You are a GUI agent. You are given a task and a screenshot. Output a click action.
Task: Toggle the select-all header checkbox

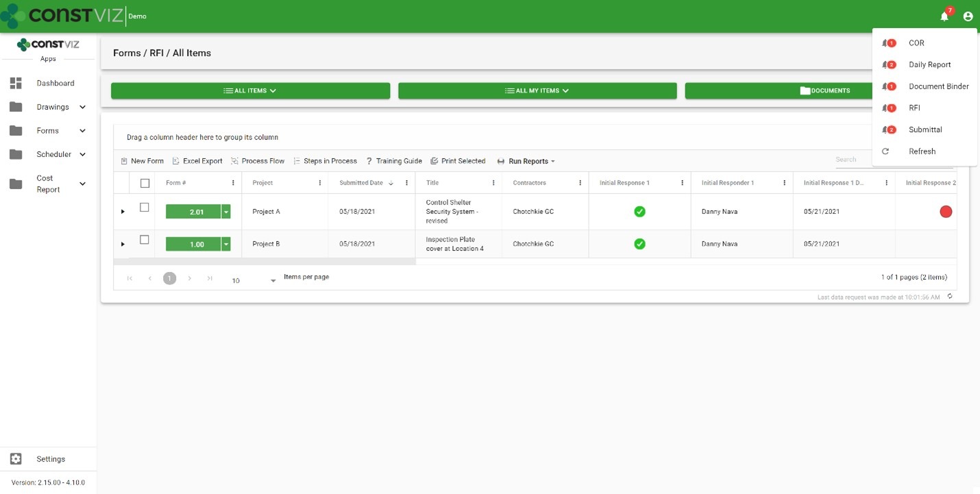coord(145,183)
